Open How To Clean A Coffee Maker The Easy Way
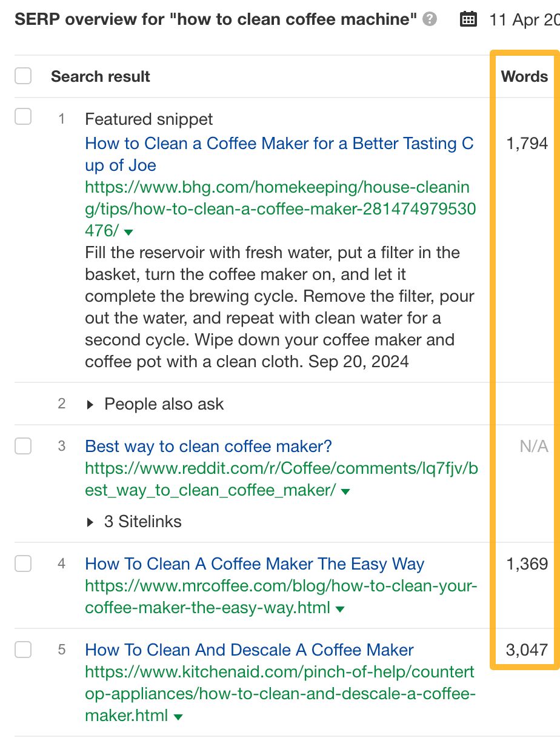Screen dimensions: 560x738 [254, 563]
